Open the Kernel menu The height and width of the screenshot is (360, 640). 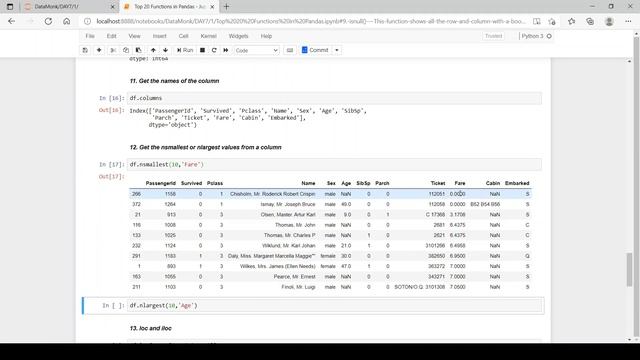[208, 36]
